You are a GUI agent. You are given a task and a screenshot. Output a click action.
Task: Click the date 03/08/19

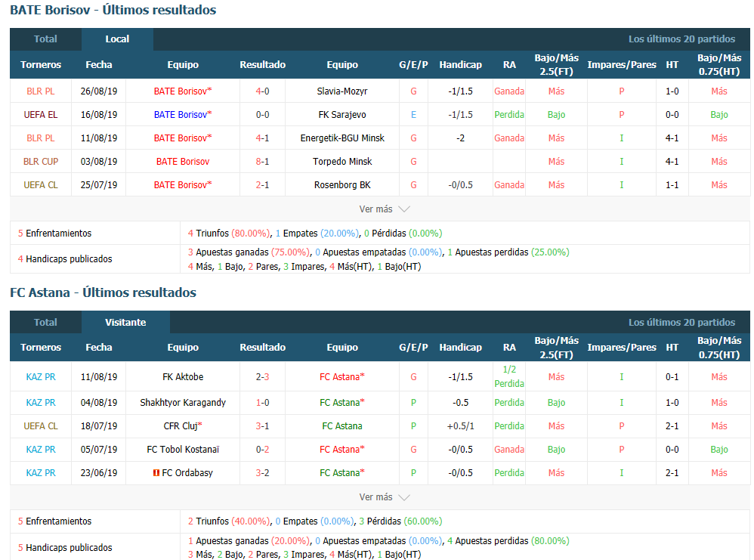pos(99,162)
